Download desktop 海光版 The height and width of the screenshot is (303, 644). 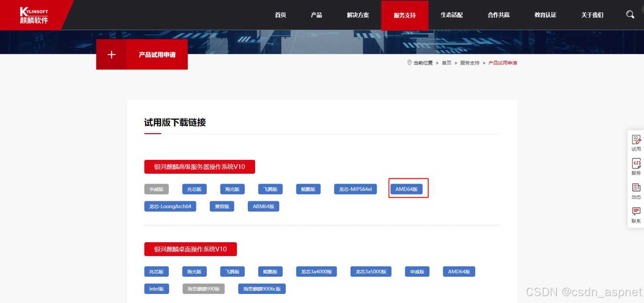coord(194,272)
